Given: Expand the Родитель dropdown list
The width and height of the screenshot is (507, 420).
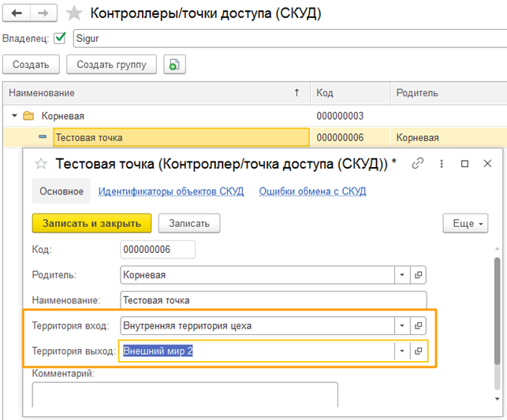Looking at the screenshot, I should pyautogui.click(x=402, y=275).
